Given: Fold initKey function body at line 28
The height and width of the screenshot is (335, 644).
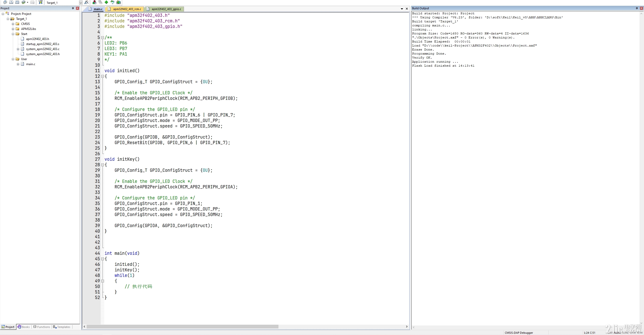Looking at the screenshot, I should click(x=102, y=165).
